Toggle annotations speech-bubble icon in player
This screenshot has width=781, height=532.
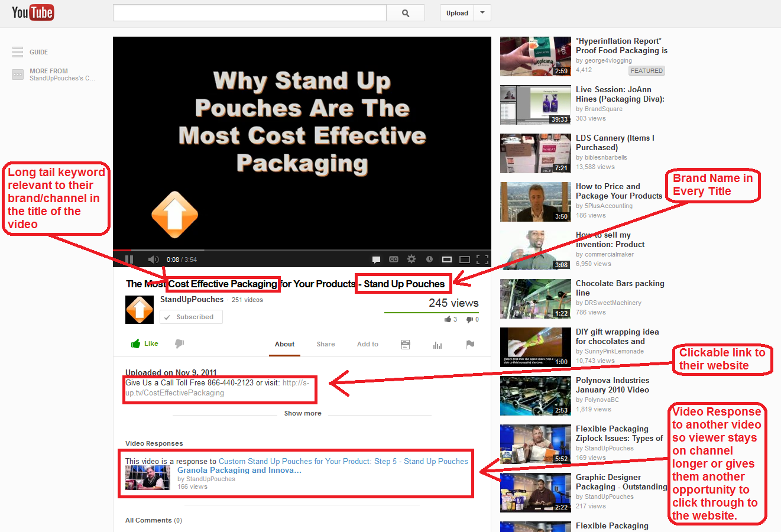[376, 259]
